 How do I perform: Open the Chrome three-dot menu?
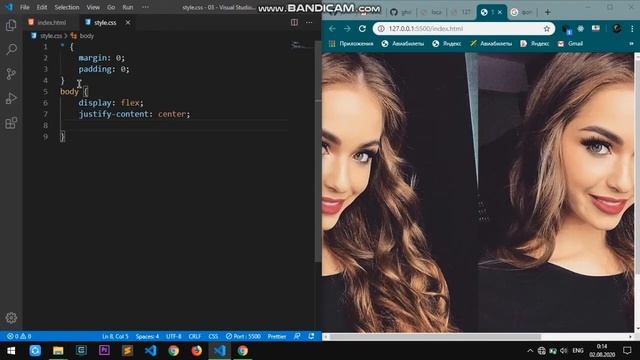click(632, 29)
